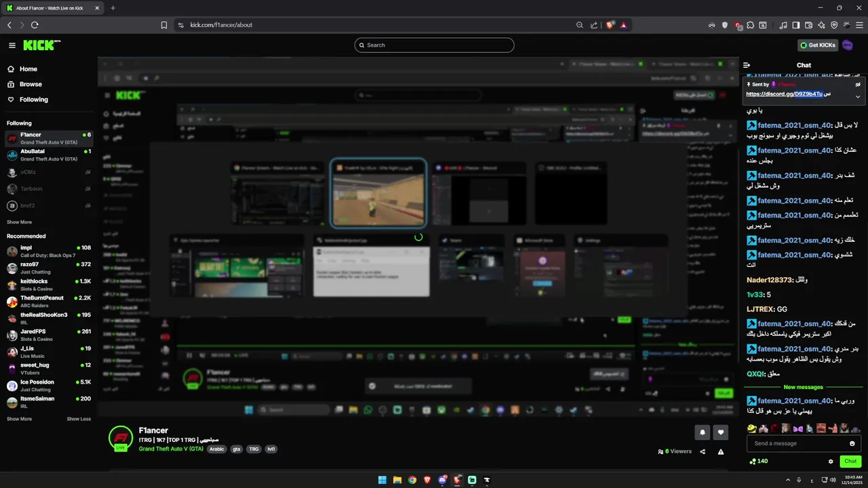Collapse the chat panel with arrow icon

coord(747,65)
